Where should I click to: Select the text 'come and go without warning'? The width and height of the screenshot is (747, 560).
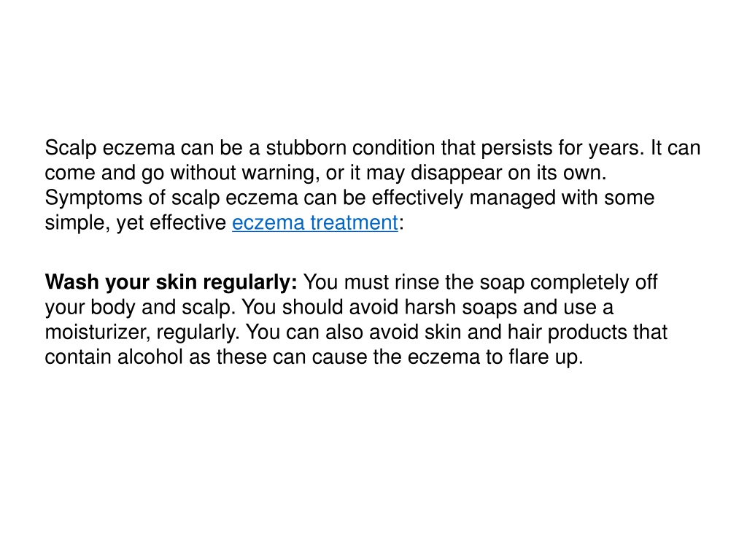182,173
